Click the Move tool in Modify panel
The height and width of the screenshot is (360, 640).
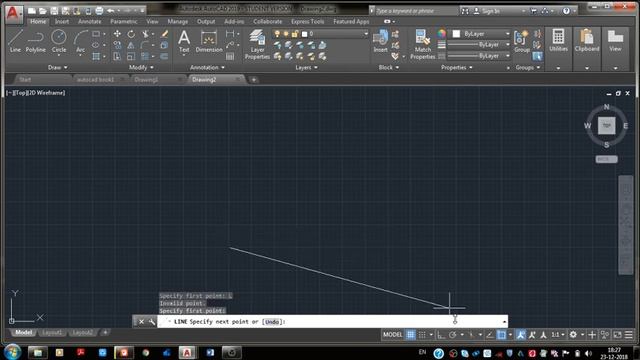point(117,34)
